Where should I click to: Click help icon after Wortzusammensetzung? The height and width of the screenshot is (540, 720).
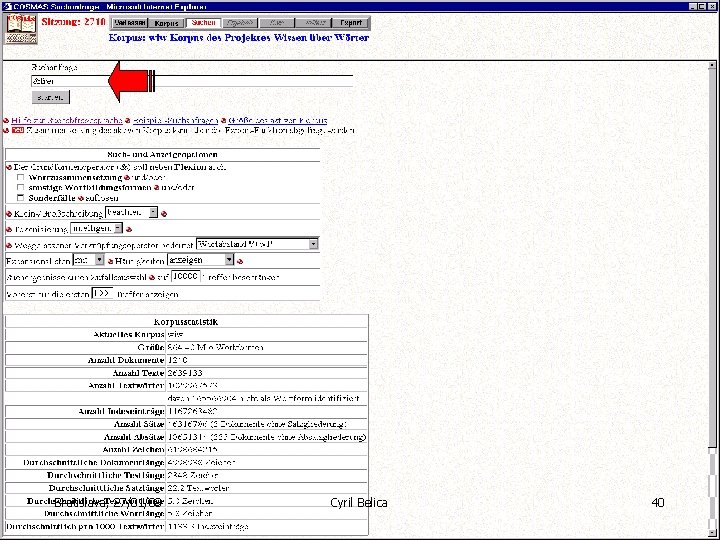[126, 178]
